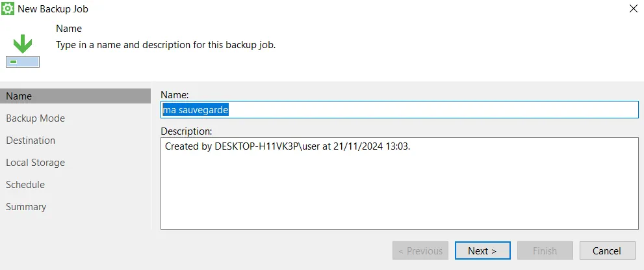Click the 'Type in a name and description' instruction text

(x=166, y=45)
